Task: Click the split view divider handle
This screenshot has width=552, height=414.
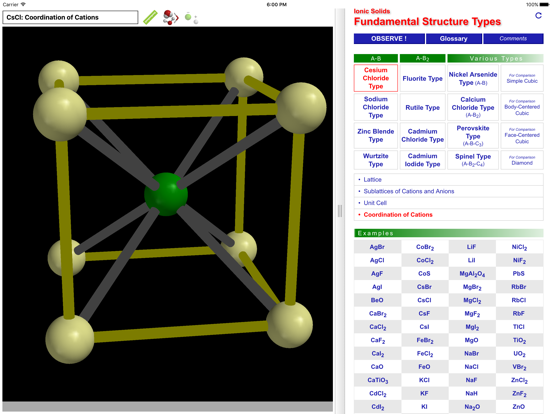Action: click(340, 211)
